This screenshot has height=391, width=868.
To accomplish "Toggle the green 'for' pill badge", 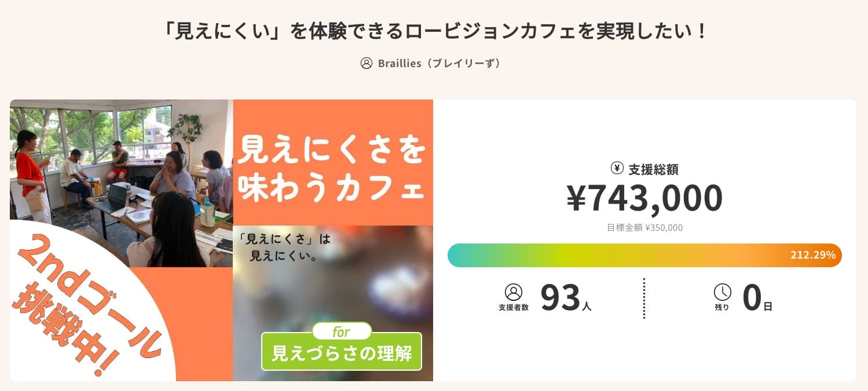I will (x=341, y=331).
